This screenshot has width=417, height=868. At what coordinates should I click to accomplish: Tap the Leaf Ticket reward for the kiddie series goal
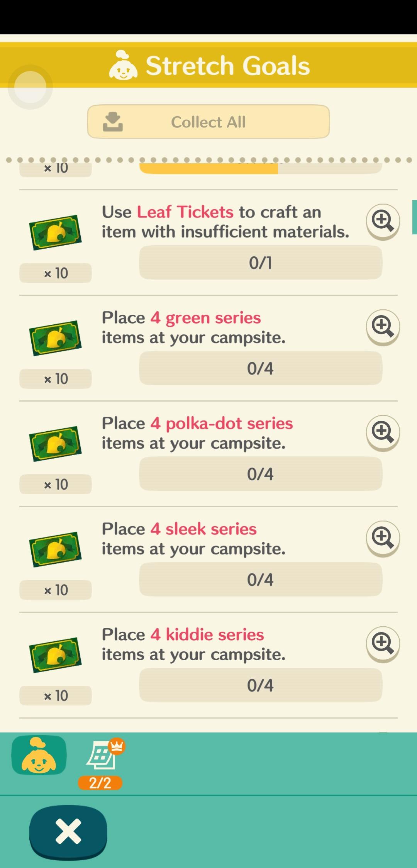56,655
